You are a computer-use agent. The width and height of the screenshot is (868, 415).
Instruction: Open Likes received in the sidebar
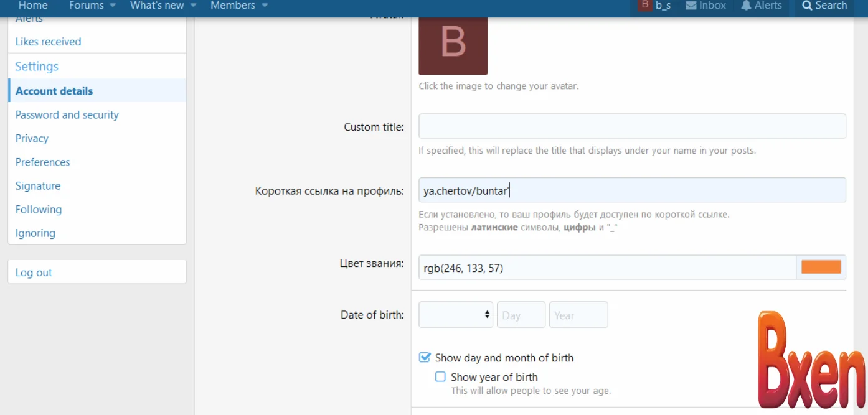point(48,42)
